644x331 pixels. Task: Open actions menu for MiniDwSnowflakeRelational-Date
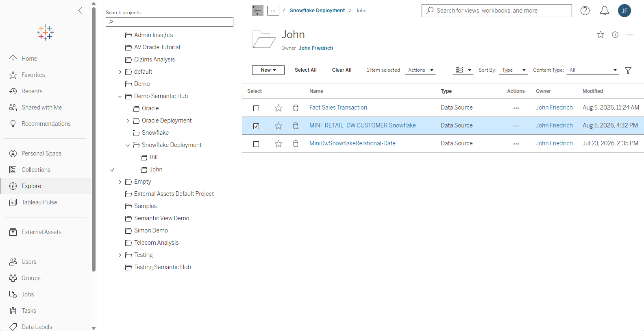[x=516, y=144]
